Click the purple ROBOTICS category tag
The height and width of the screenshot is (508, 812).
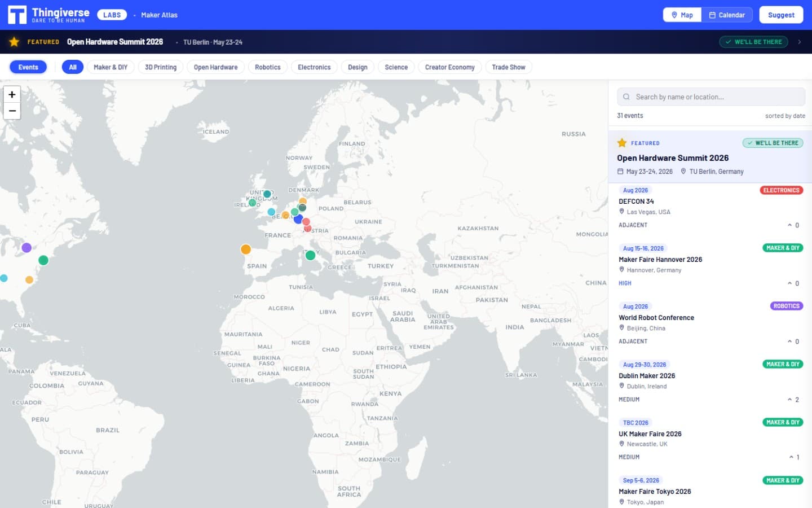pyautogui.click(x=786, y=306)
